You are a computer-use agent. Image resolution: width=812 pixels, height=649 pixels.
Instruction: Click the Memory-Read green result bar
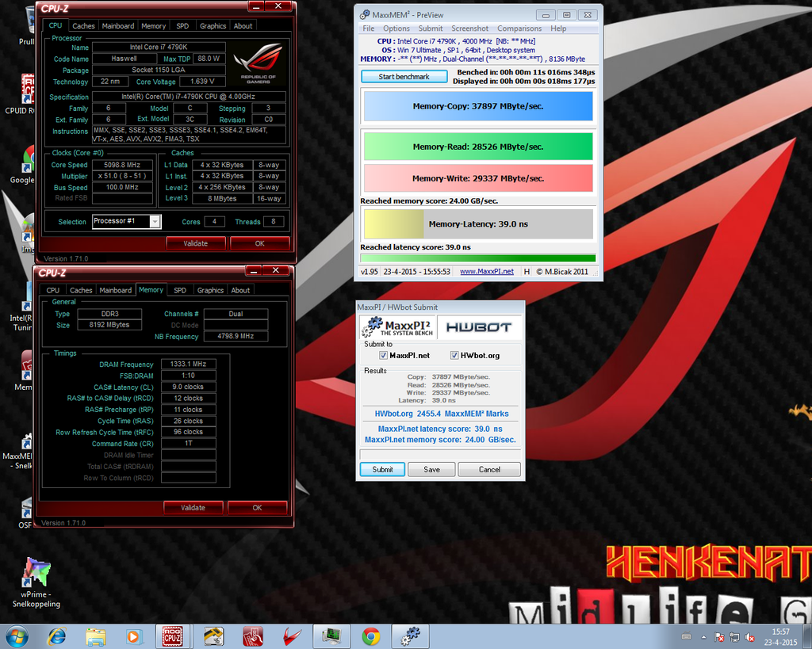pos(478,147)
